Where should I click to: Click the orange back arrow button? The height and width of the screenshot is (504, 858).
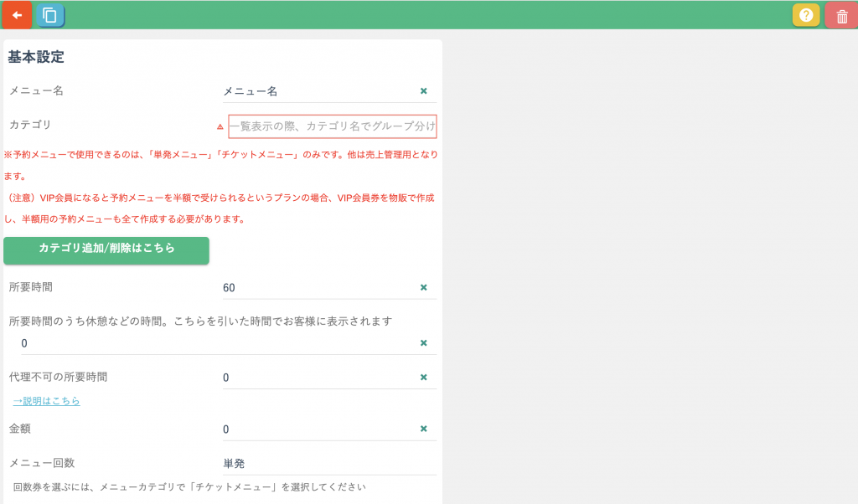tap(17, 15)
